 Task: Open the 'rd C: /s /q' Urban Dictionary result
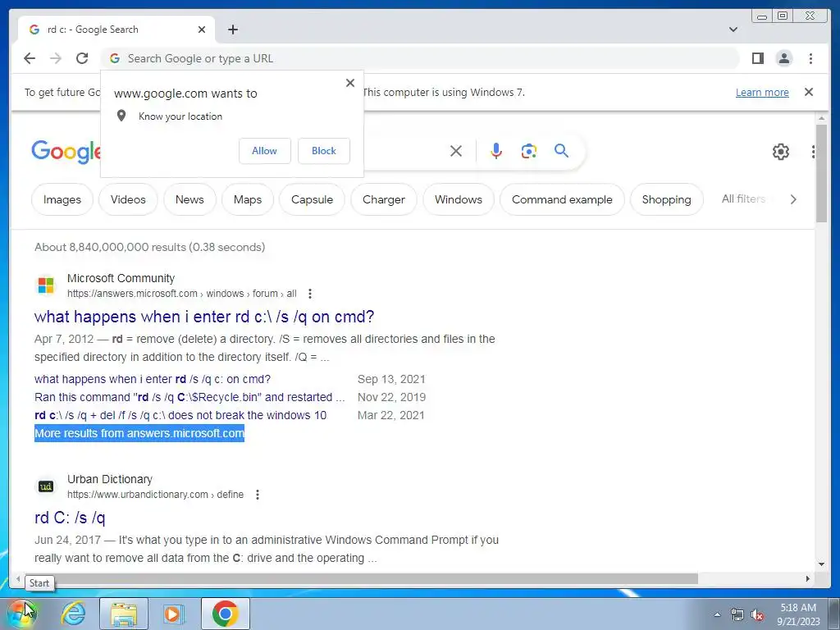(x=70, y=518)
